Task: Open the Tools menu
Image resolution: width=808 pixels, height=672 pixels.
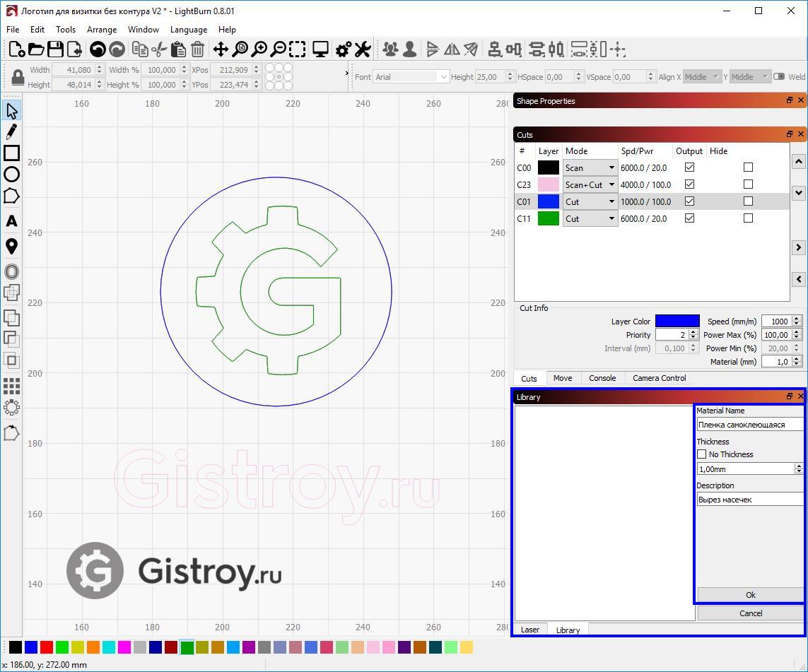Action: (x=66, y=30)
